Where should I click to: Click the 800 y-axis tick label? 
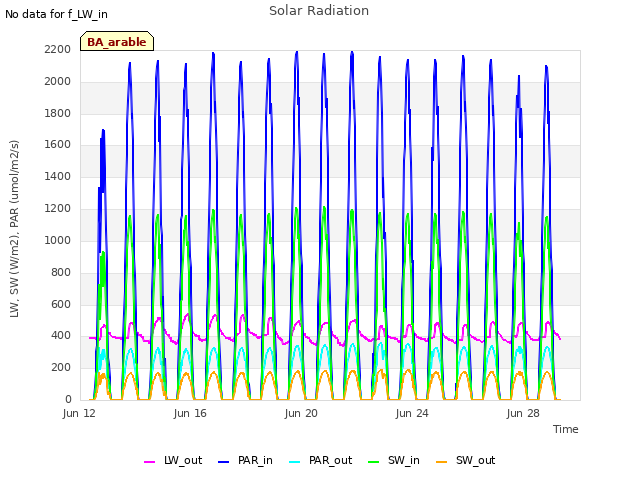61,272
